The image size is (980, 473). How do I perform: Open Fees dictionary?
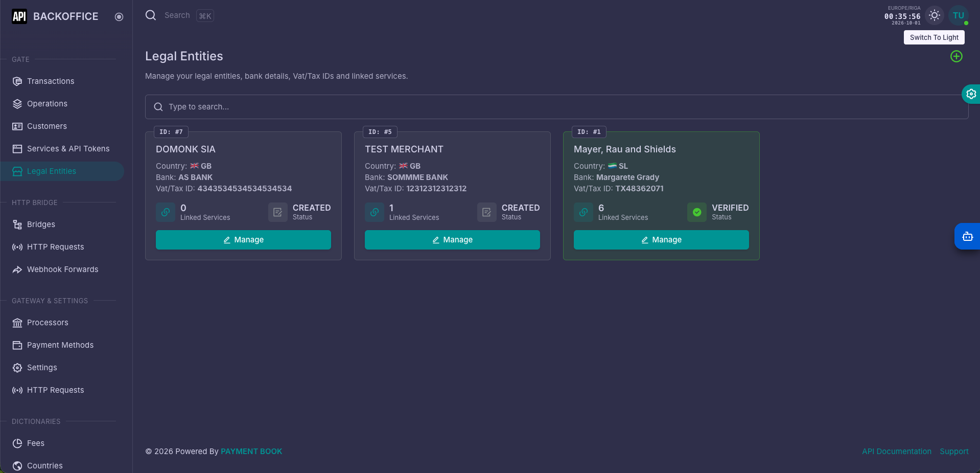click(62, 443)
